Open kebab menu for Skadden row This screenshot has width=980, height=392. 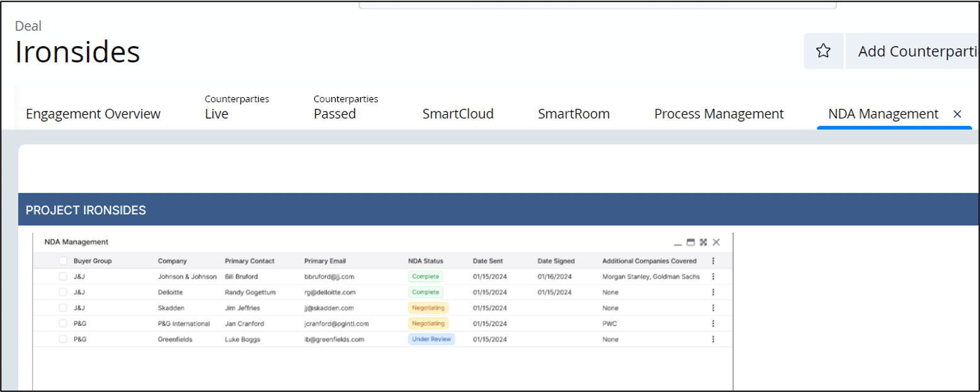(x=713, y=308)
